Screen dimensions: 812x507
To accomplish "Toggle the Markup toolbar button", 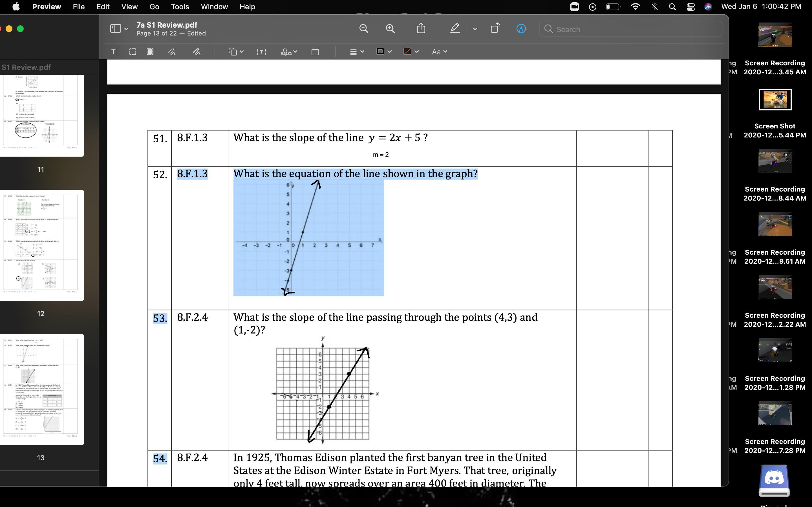I will pyautogui.click(x=521, y=29).
